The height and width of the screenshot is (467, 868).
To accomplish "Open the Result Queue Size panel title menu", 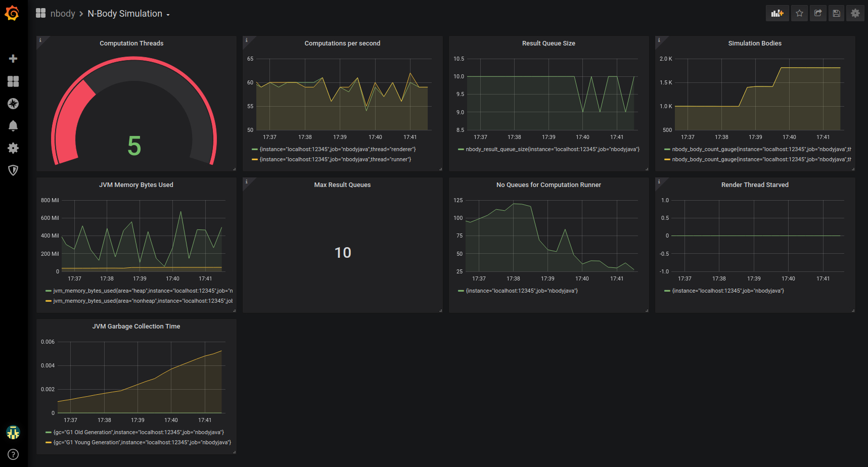I will [549, 43].
